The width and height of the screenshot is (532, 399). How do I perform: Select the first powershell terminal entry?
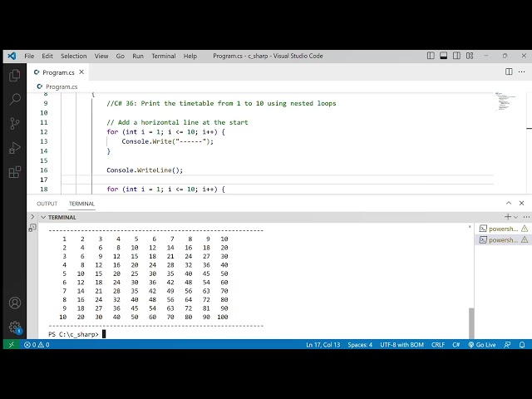click(504, 229)
